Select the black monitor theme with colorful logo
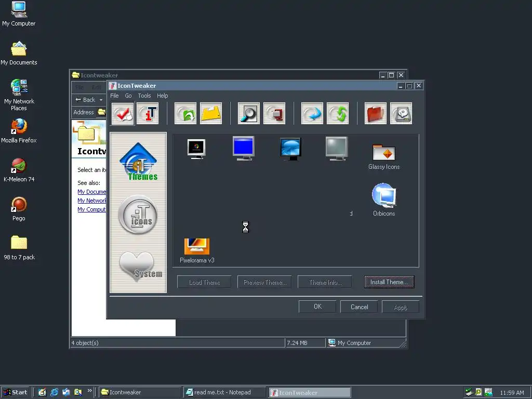Viewport: 532px width, 399px height. [x=196, y=149]
